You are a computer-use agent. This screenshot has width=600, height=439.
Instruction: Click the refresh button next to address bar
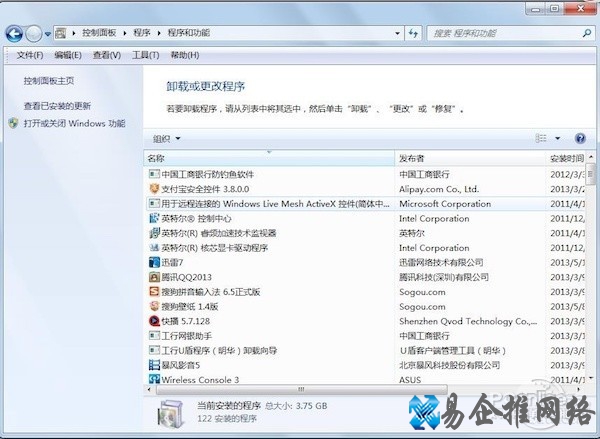pyautogui.click(x=413, y=33)
